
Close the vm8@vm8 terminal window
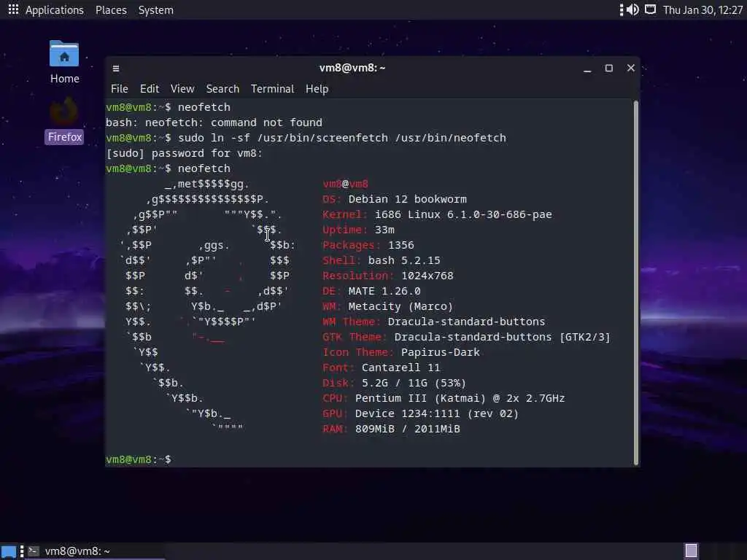click(x=631, y=68)
